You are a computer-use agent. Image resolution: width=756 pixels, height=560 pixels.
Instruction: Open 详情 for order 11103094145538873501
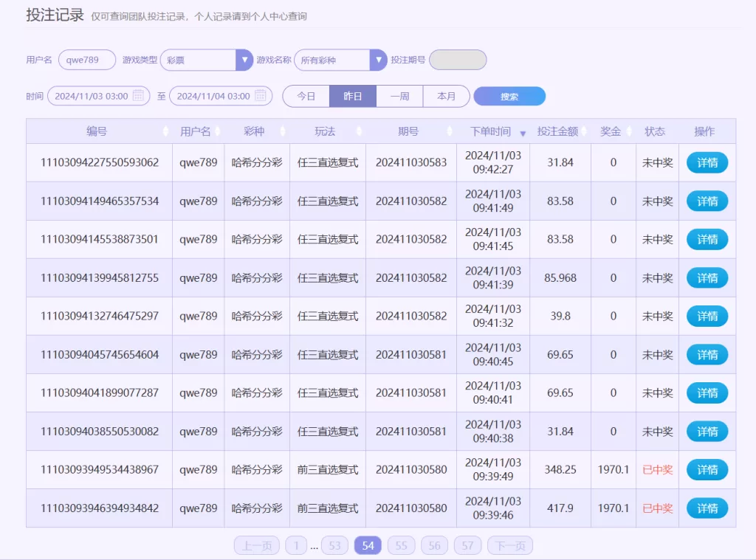pyautogui.click(x=707, y=240)
